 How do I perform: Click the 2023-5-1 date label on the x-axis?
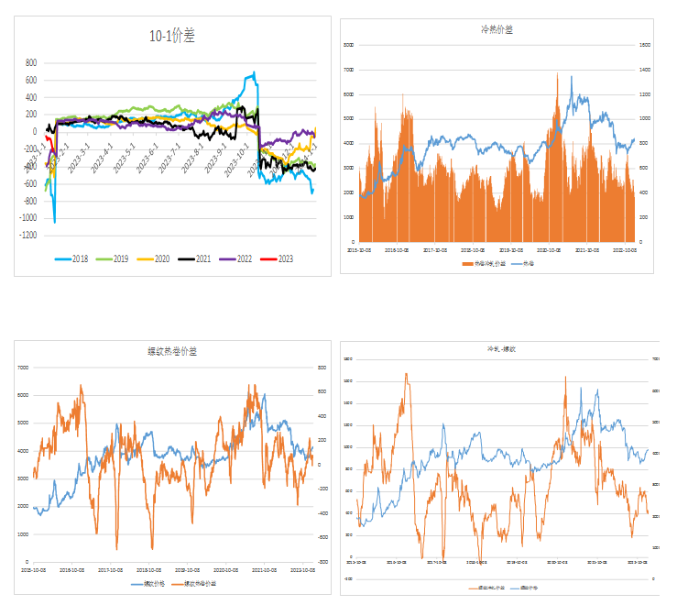click(x=126, y=158)
